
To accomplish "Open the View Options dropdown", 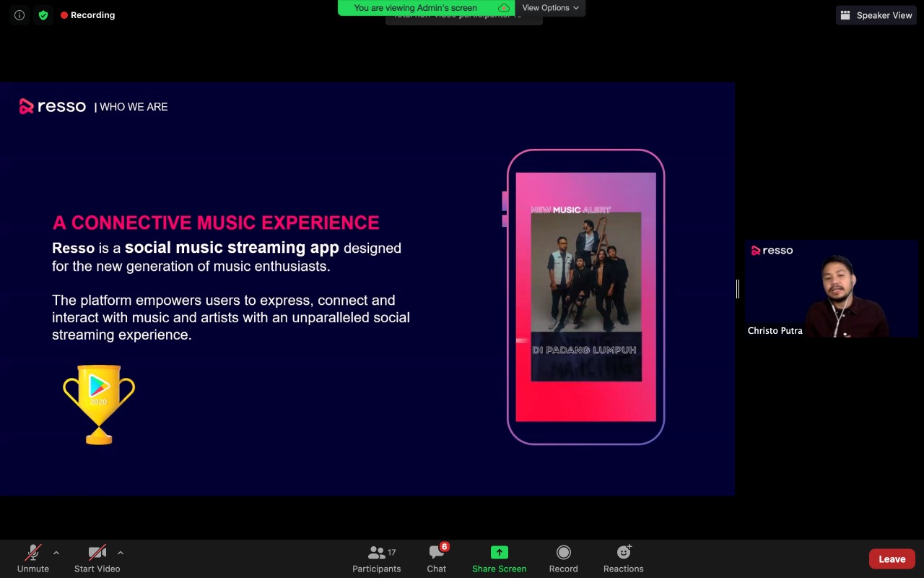I will pos(550,8).
